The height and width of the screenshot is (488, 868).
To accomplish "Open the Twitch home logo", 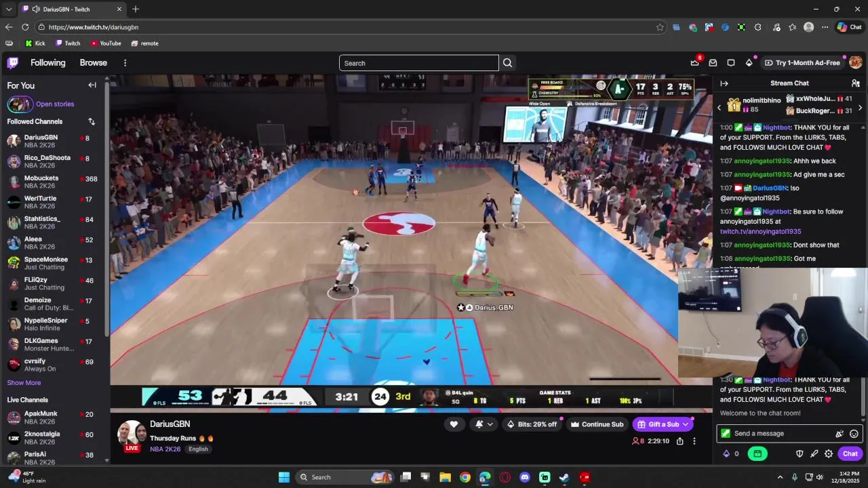I will pos(13,63).
